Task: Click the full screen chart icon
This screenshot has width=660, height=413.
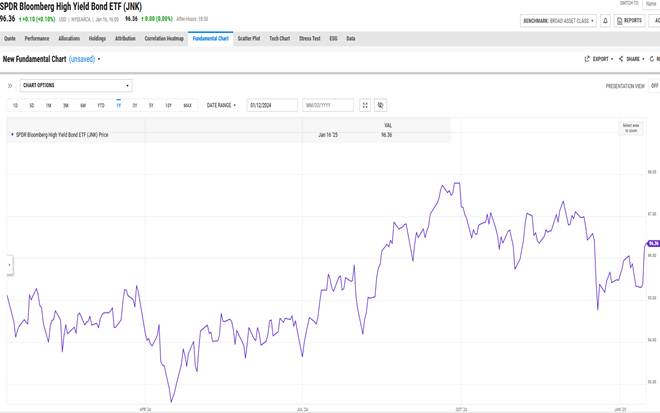Action: pyautogui.click(x=365, y=105)
